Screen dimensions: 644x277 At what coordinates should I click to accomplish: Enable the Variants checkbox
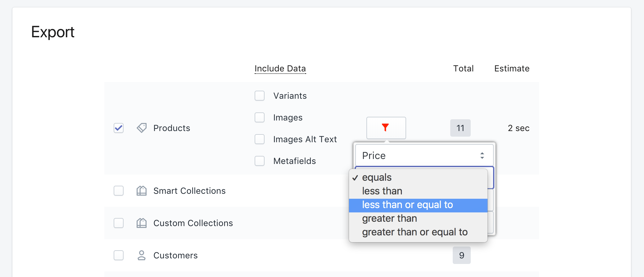tap(260, 96)
